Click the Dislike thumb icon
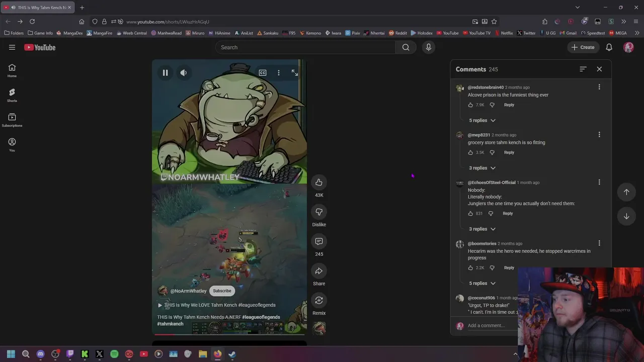The width and height of the screenshot is (644, 362). pyautogui.click(x=319, y=212)
